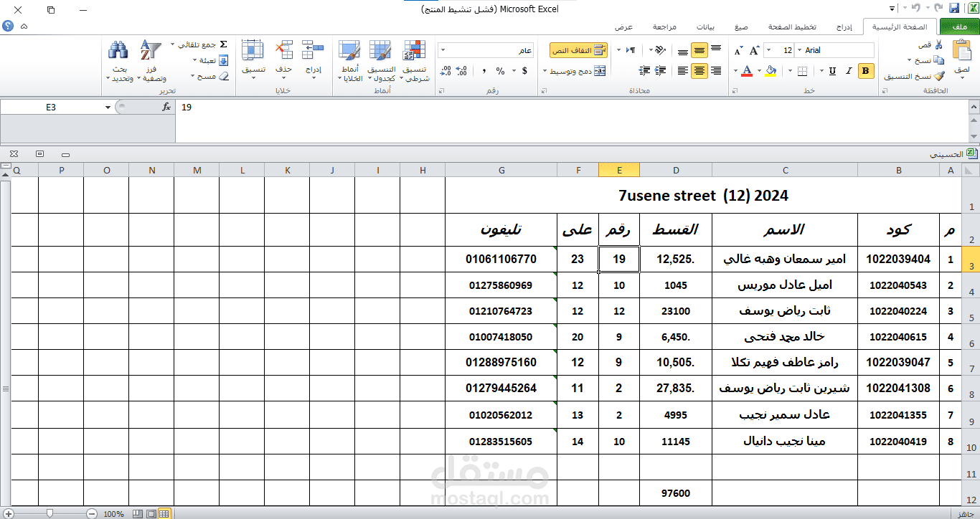Toggle Italic formatting
The image size is (980, 519).
(x=849, y=71)
